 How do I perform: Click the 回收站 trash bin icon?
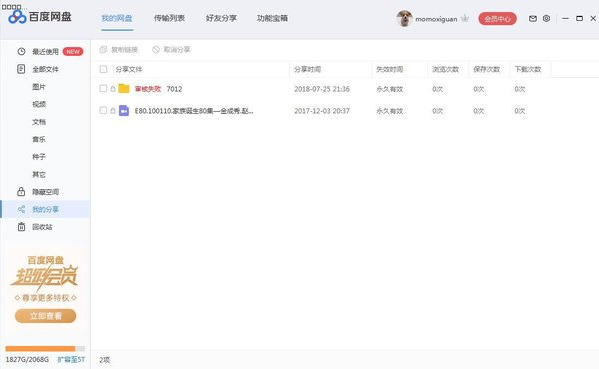pos(21,227)
